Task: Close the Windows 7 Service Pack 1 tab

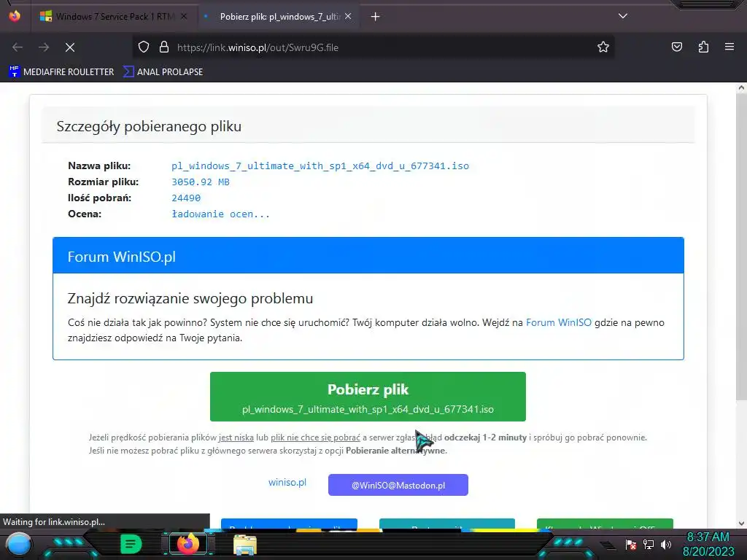Action: (x=184, y=17)
